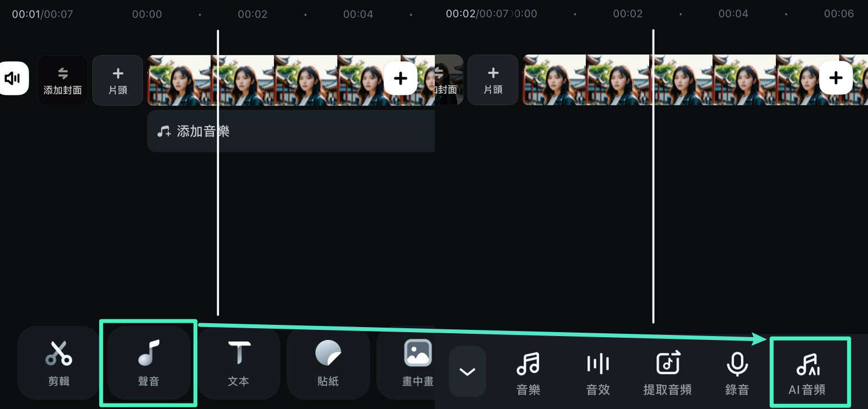This screenshot has width=868, height=409.
Task: Select the 聲音 music note tool
Action: [149, 362]
